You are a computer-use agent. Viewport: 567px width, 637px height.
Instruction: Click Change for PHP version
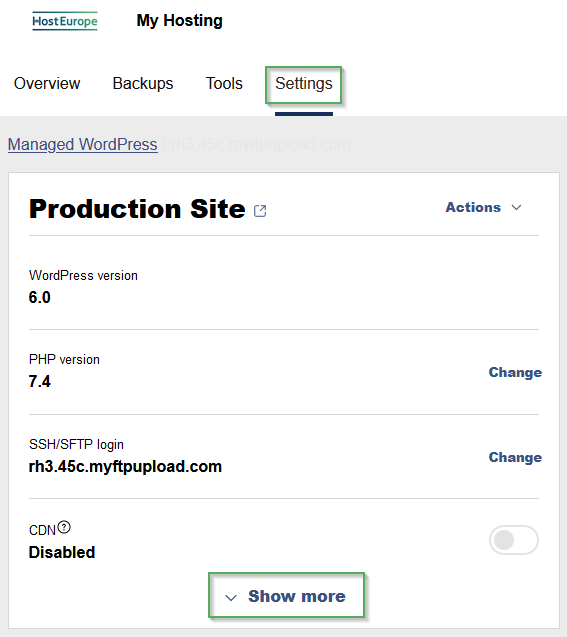tap(515, 373)
